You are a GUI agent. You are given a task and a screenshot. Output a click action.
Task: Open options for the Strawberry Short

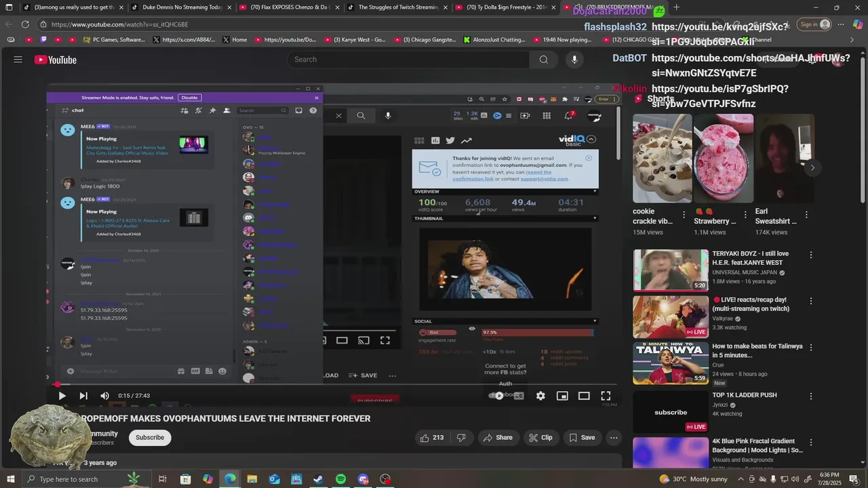[x=745, y=215]
